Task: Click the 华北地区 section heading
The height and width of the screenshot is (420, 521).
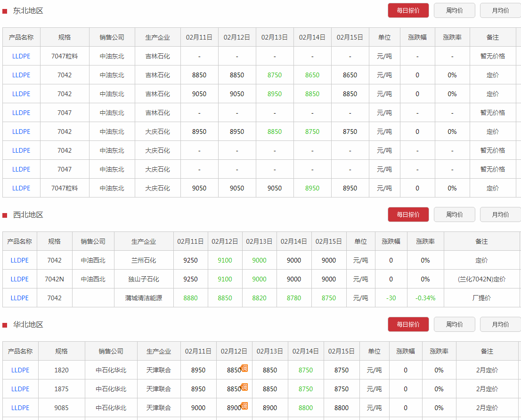Action: pos(28,325)
